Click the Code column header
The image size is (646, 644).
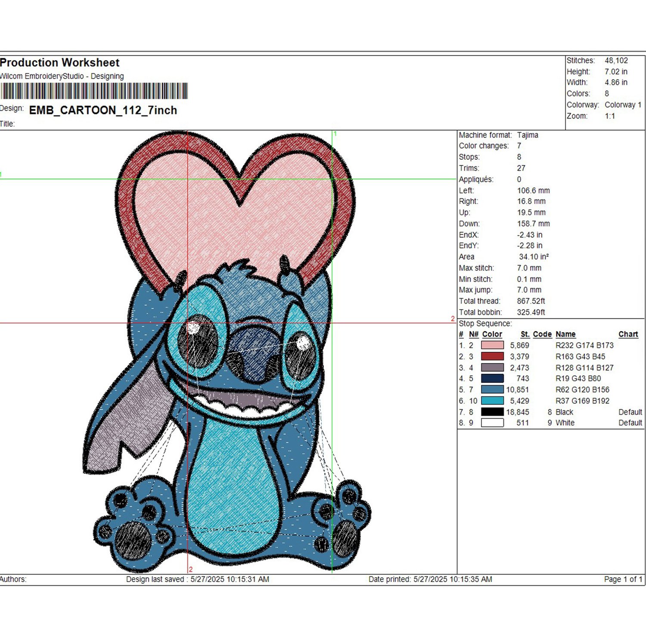click(542, 334)
